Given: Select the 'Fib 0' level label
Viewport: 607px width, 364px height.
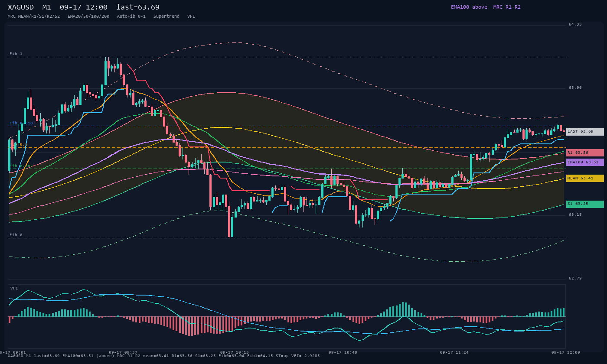Looking at the screenshot, I should pos(16,235).
